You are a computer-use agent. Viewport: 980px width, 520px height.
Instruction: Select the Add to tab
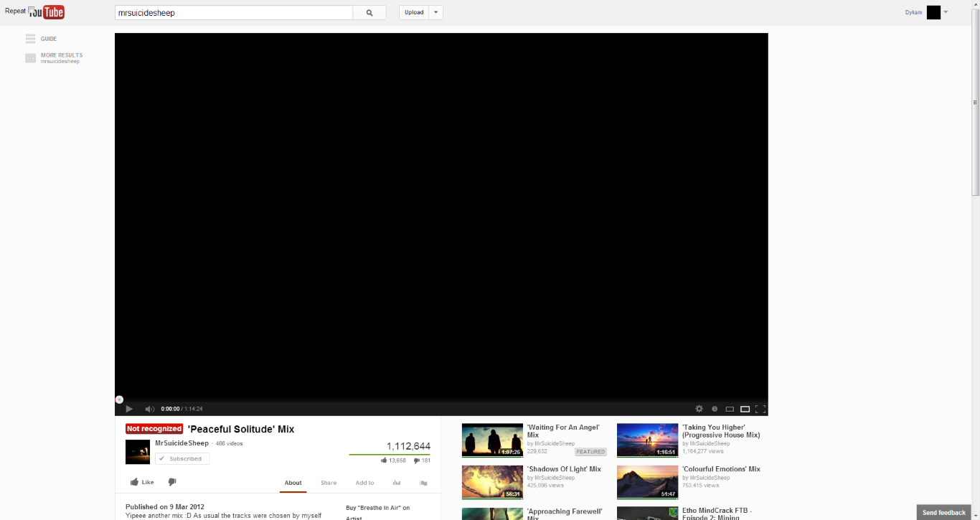[x=364, y=483]
